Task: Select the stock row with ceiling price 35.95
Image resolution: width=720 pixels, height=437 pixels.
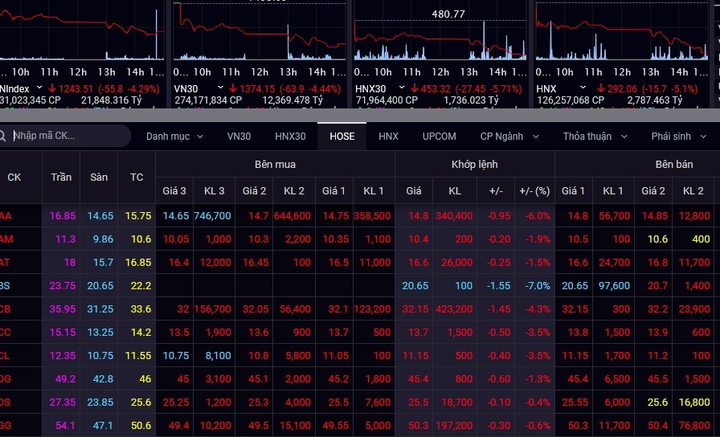Action: [x=62, y=309]
